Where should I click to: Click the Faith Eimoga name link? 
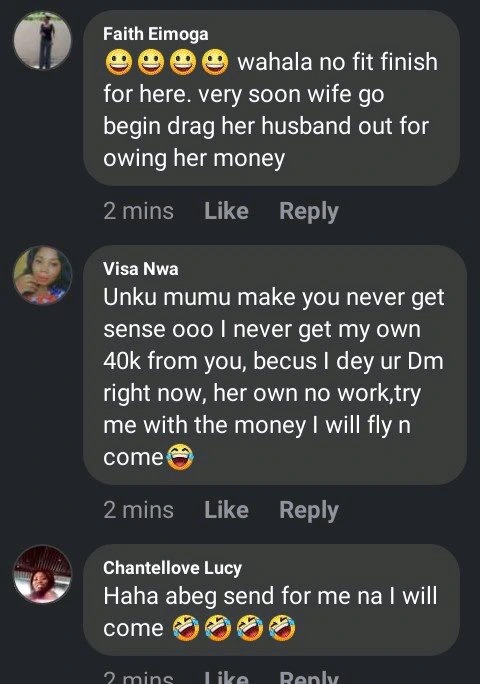tap(156, 34)
